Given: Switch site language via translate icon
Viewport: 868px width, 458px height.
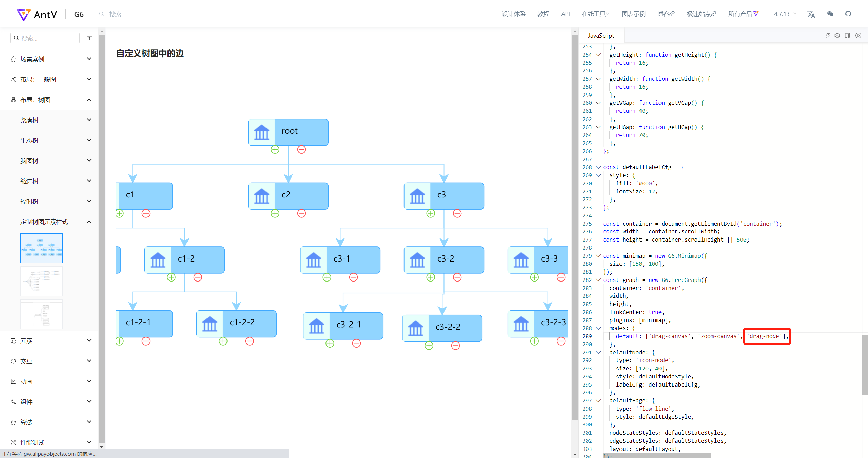Looking at the screenshot, I should pos(811,14).
